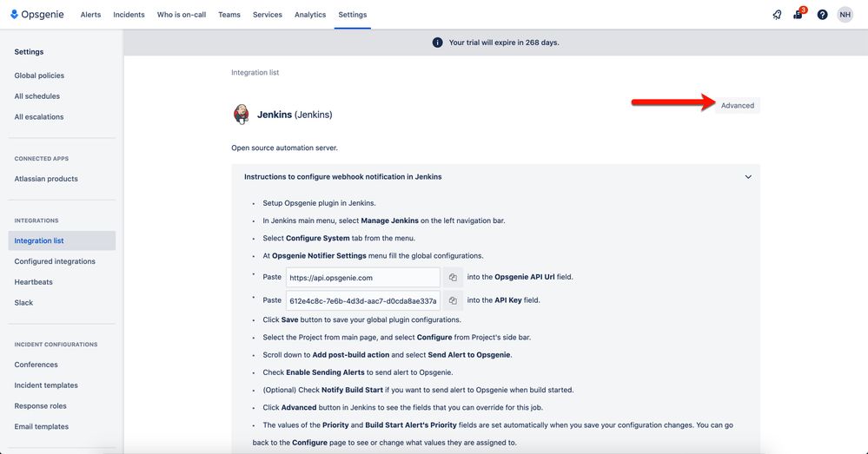Open Email templates in sidebar
This screenshot has width=868, height=454.
[42, 426]
